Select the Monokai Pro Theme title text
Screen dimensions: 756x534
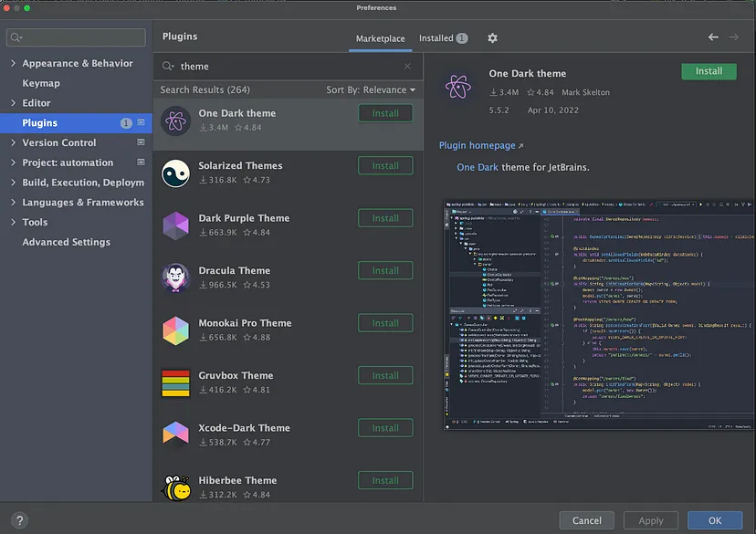point(245,323)
